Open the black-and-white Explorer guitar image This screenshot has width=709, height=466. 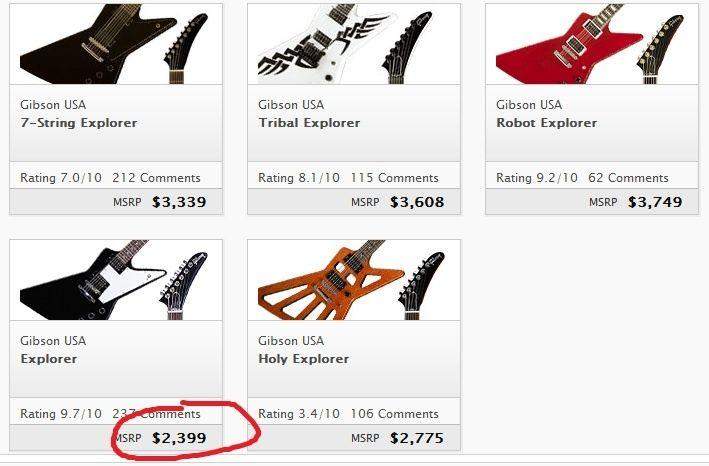click(x=116, y=280)
